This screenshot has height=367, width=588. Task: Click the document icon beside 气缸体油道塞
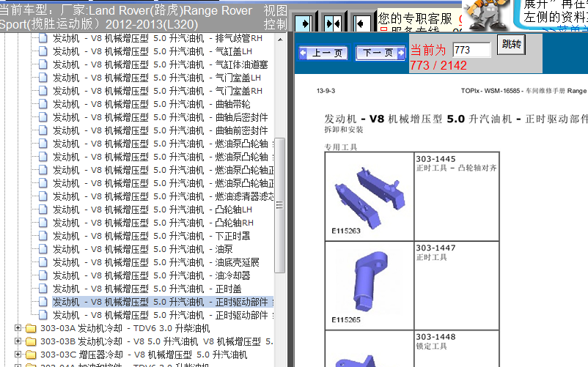point(43,64)
